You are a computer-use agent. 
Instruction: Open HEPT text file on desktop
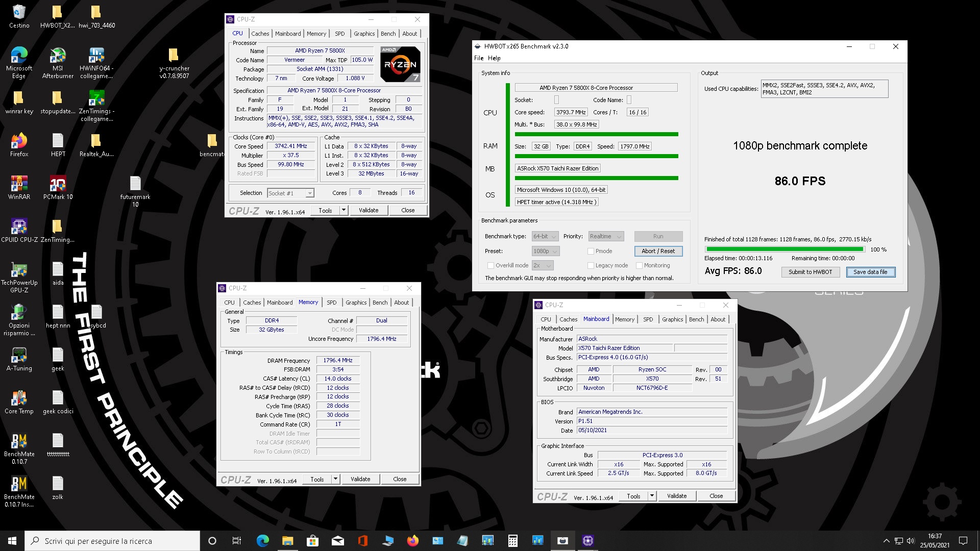58,144
